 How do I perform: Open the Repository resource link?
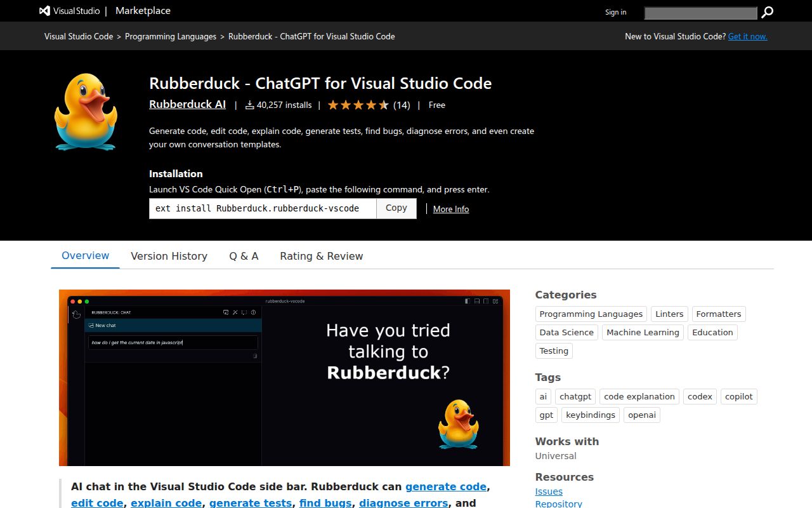(x=558, y=504)
